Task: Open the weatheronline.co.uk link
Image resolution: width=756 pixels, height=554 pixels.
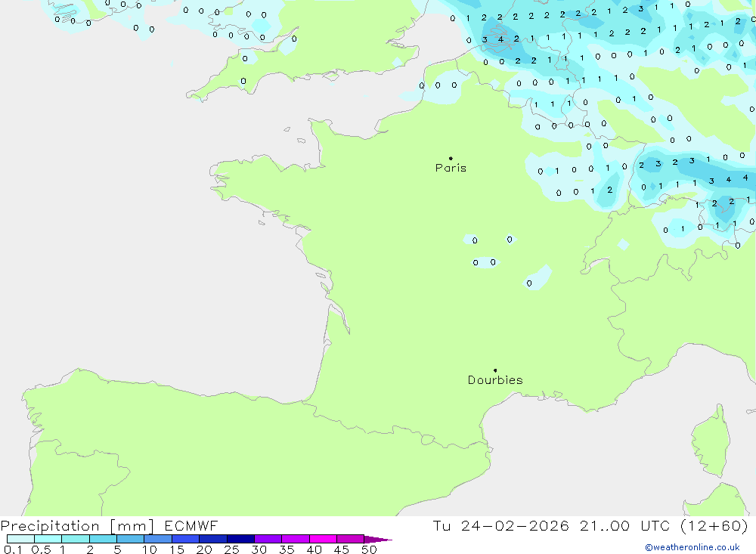Action: tap(692, 547)
